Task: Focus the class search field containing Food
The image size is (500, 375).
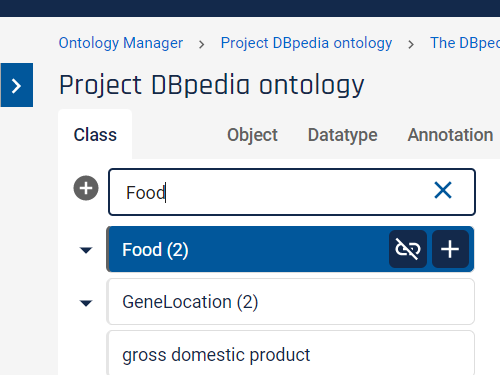Action: point(292,192)
